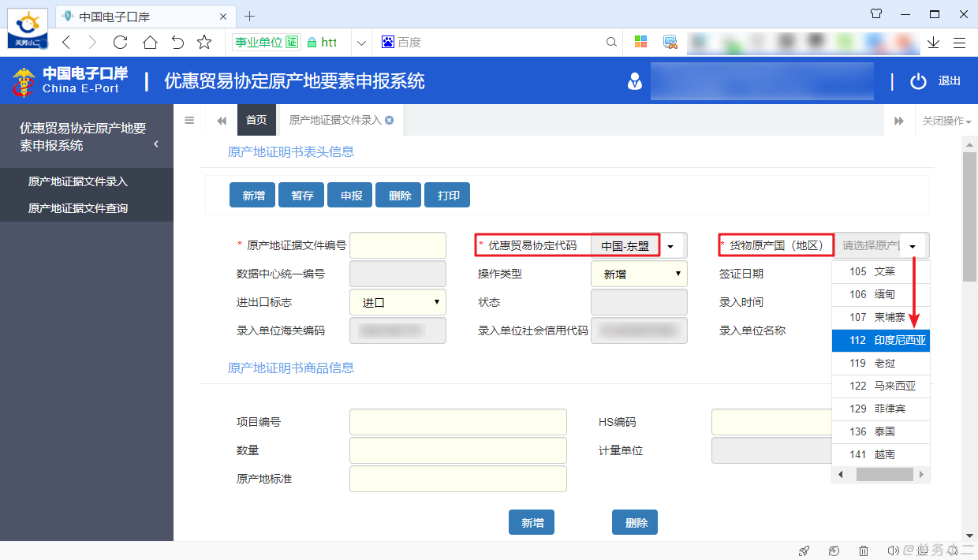Select 112 印度尼西亚 from the country list
This screenshot has width=978, height=560.
(881, 341)
